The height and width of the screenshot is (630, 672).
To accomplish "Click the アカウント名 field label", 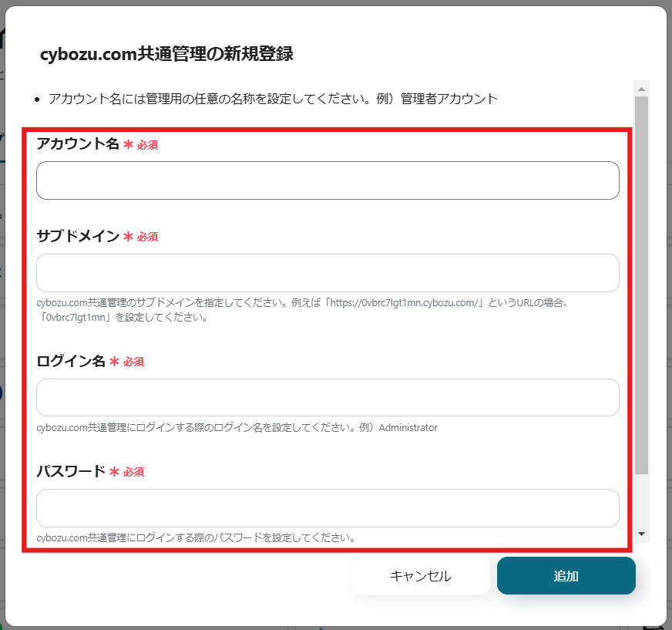I will pyautogui.click(x=78, y=143).
